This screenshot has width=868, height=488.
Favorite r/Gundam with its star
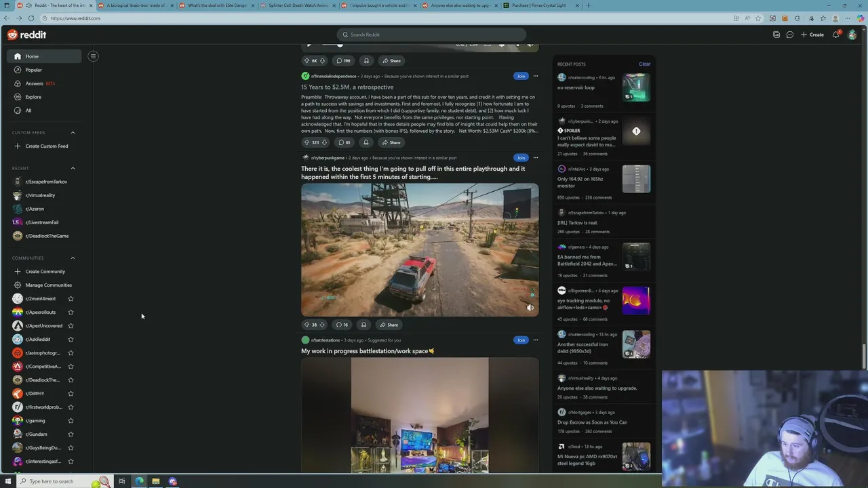[71, 434]
